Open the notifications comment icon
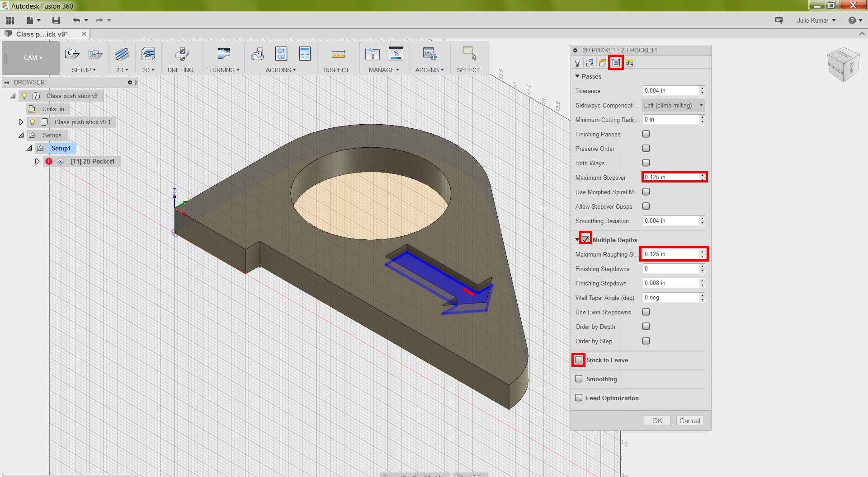The width and height of the screenshot is (868, 477). pyautogui.click(x=778, y=20)
